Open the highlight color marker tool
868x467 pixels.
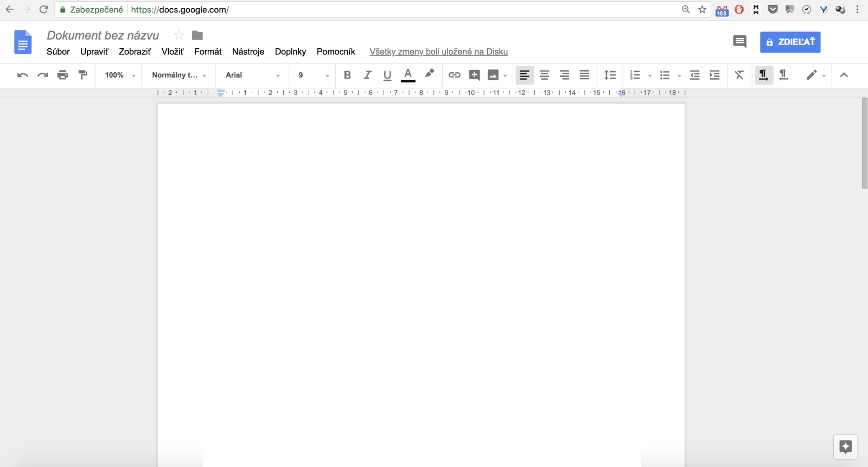tap(429, 74)
